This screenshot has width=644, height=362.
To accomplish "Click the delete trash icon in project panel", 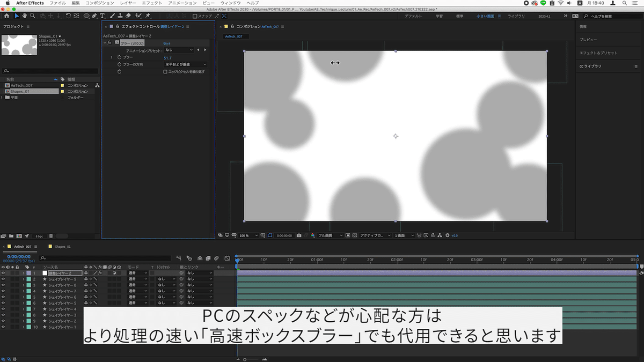I will coord(51,235).
